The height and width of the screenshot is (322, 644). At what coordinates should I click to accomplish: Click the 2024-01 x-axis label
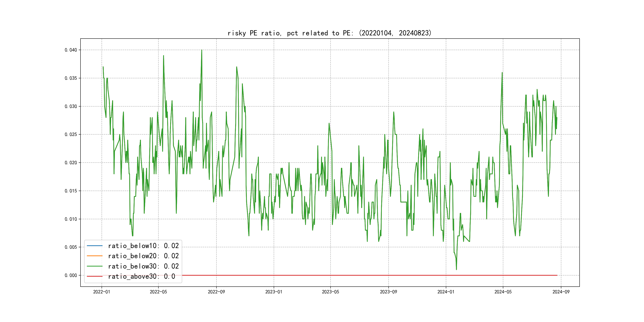click(x=446, y=292)
